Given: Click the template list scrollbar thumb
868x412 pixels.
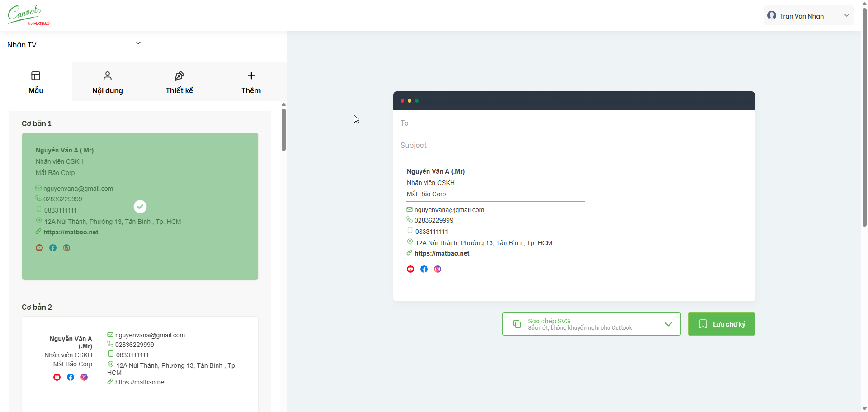Looking at the screenshot, I should 283,130.
